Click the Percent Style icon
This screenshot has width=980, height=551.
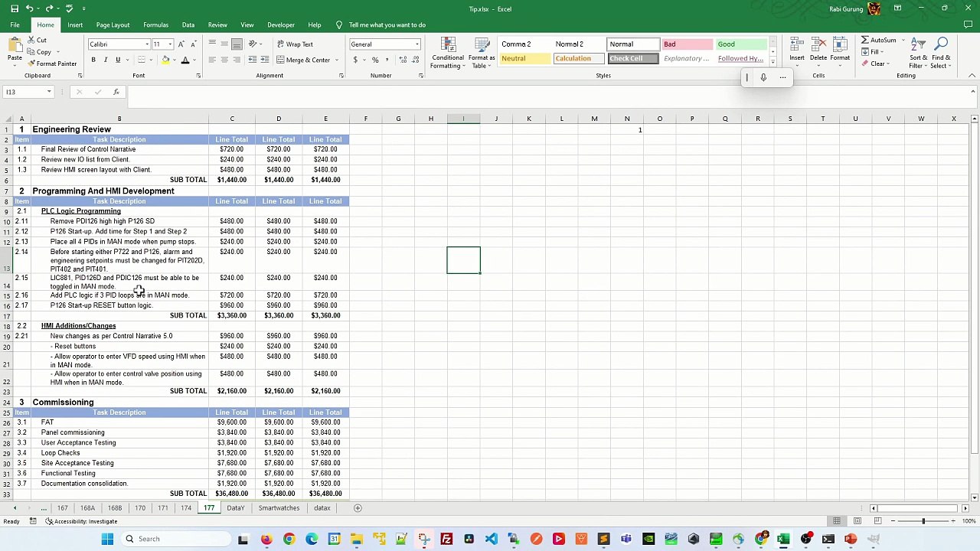click(x=375, y=60)
